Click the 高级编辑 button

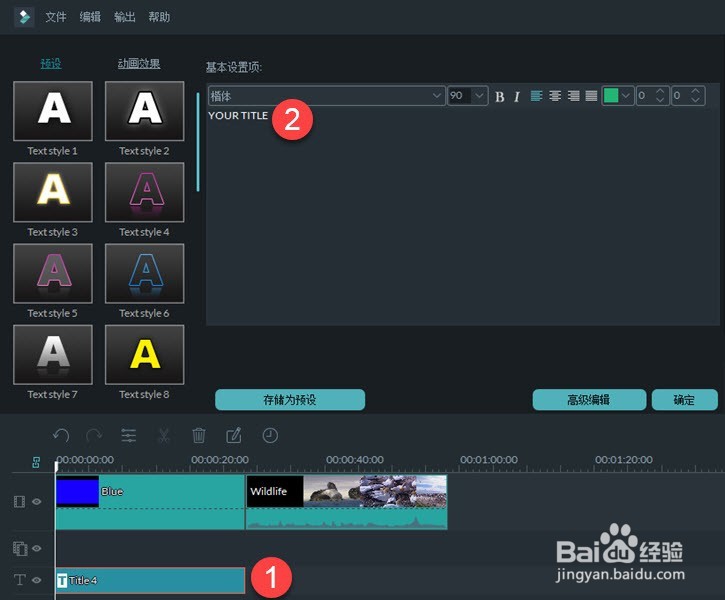pyautogui.click(x=589, y=399)
